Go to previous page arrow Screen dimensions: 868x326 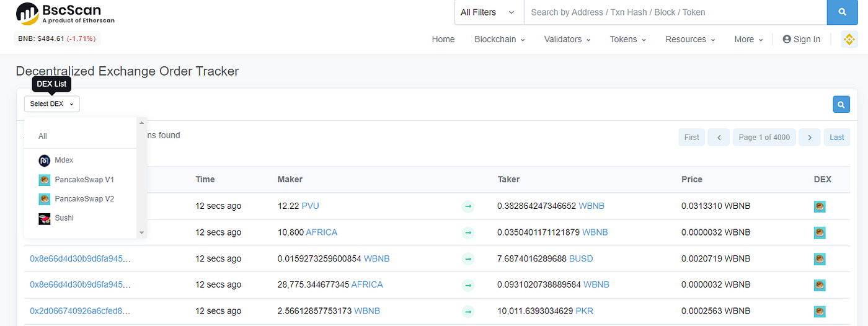click(x=719, y=137)
